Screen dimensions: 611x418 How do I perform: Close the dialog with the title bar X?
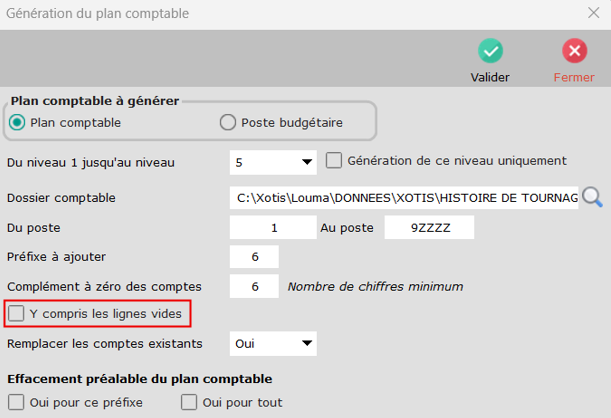pos(593,14)
